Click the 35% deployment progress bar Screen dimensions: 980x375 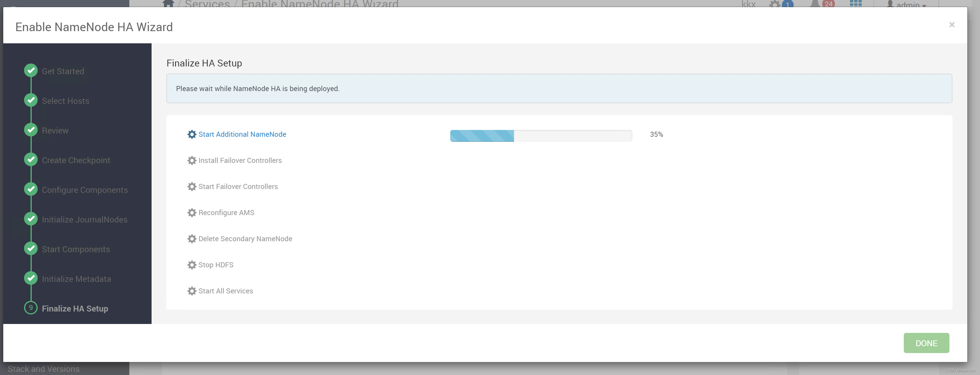(541, 136)
